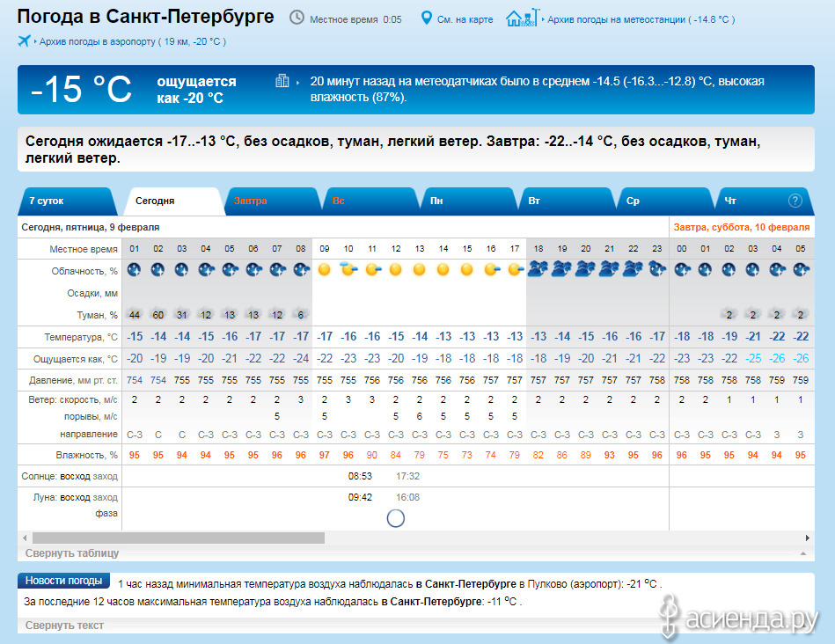
Task: Click the sun icon at hour 09
Action: coord(325,269)
